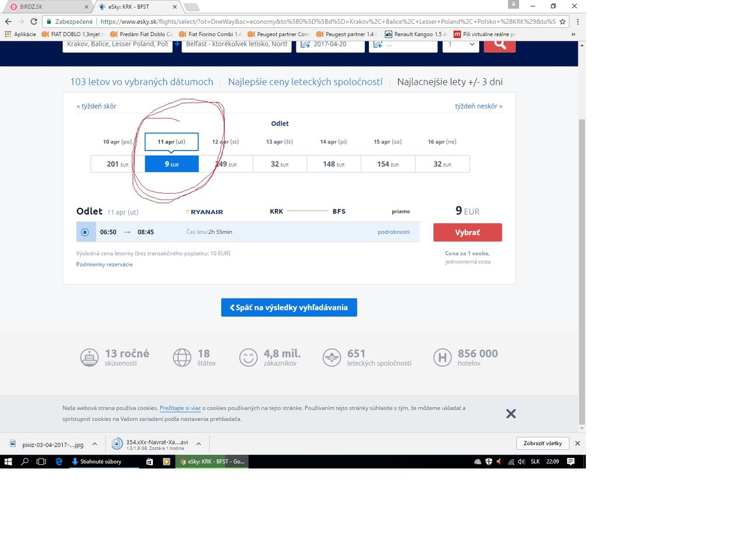Image resolution: width=747 pixels, height=560 pixels.
Task: Select the 06:50 flight radio button
Action: 85,232
